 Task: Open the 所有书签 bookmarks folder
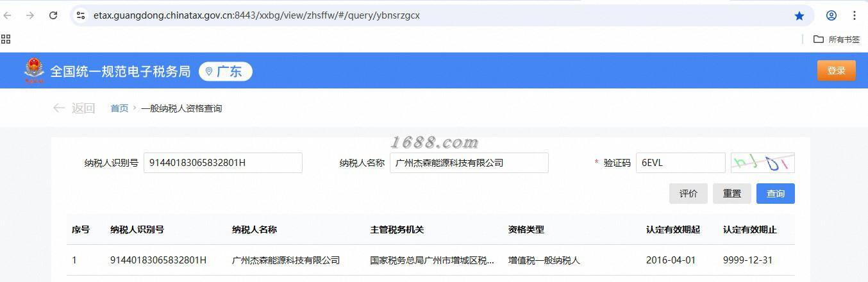coord(837,39)
